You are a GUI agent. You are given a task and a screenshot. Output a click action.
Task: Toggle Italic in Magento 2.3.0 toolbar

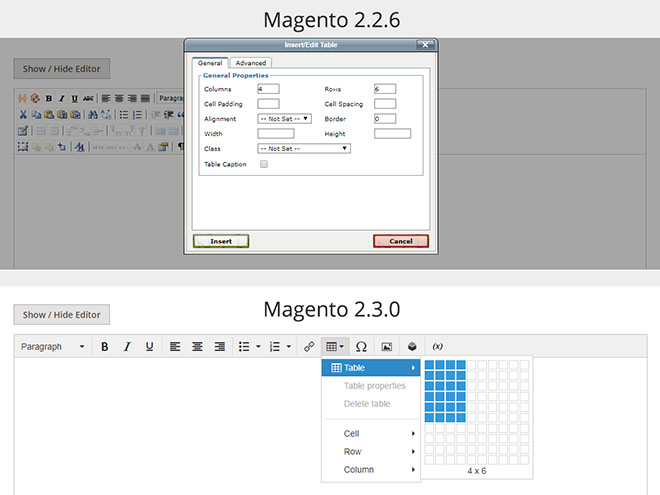coord(127,346)
